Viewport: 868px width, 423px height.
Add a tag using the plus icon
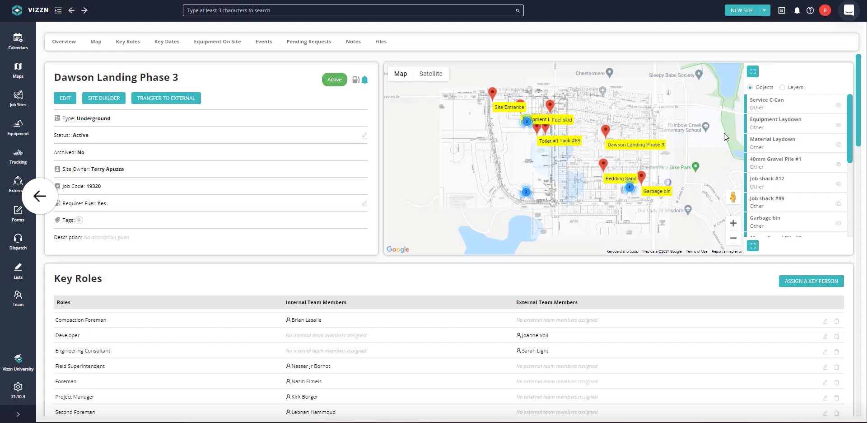(x=79, y=220)
